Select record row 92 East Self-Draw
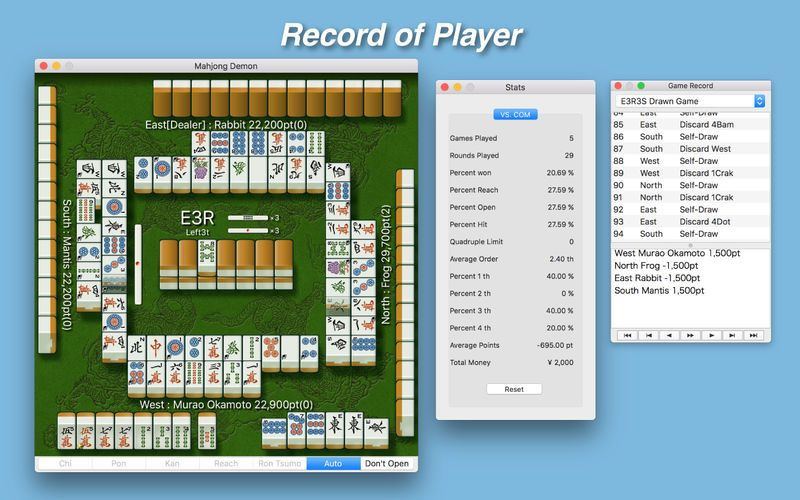Screen dimensions: 800x500 tap(690, 210)
